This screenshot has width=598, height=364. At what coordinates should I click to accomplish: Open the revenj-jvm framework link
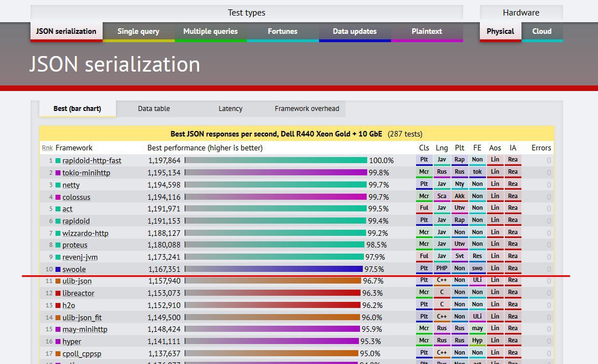tap(80, 257)
